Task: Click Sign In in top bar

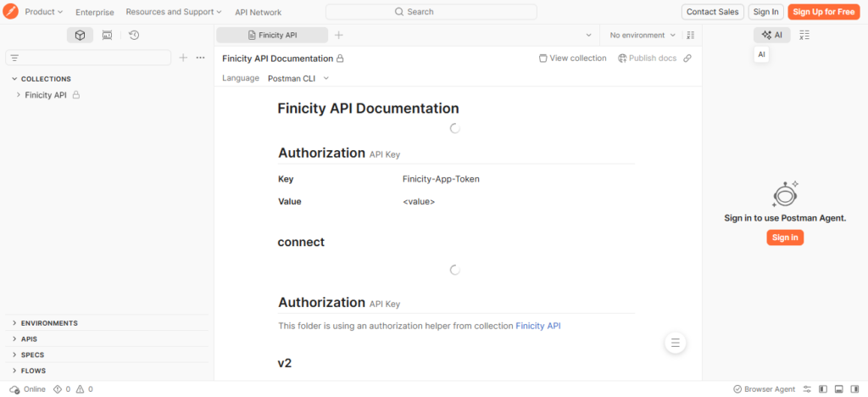Action: tap(766, 12)
